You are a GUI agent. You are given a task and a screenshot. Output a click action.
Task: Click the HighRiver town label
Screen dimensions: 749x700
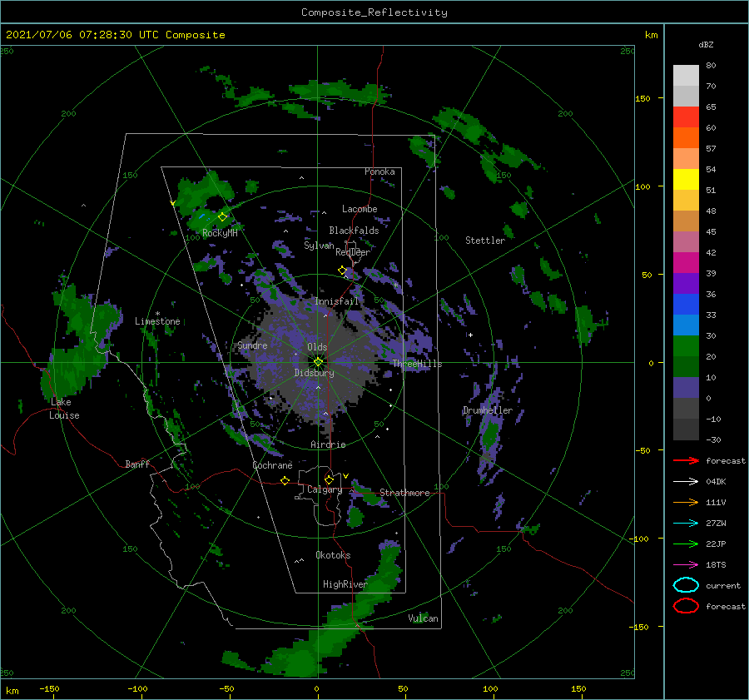pyautogui.click(x=345, y=584)
